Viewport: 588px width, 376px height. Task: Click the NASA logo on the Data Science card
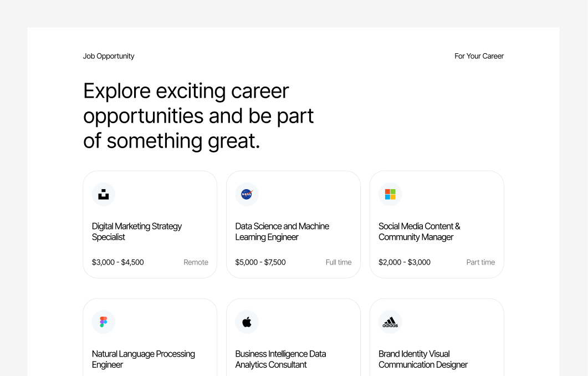(x=247, y=194)
